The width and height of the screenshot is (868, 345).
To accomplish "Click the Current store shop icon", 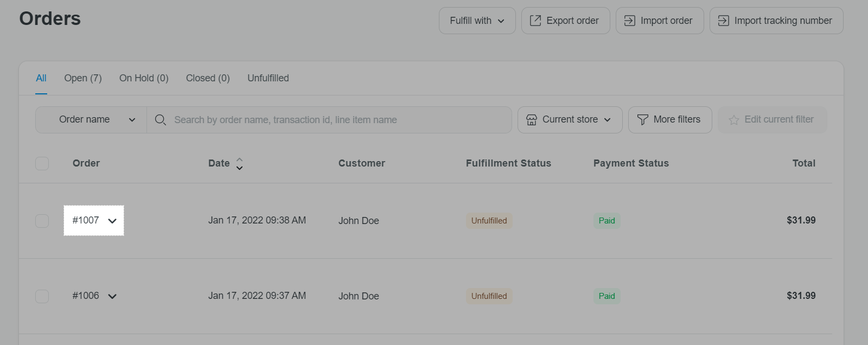I will point(532,120).
